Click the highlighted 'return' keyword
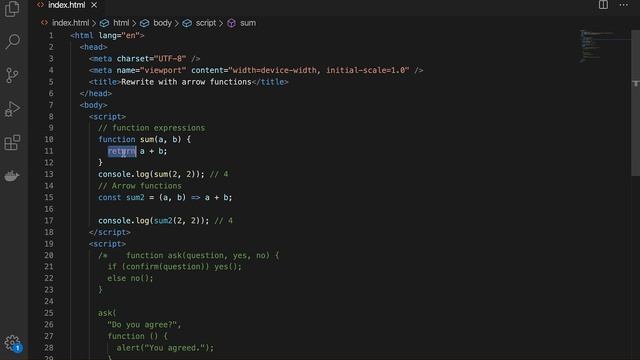Image resolution: width=640 pixels, height=360 pixels. coord(122,151)
